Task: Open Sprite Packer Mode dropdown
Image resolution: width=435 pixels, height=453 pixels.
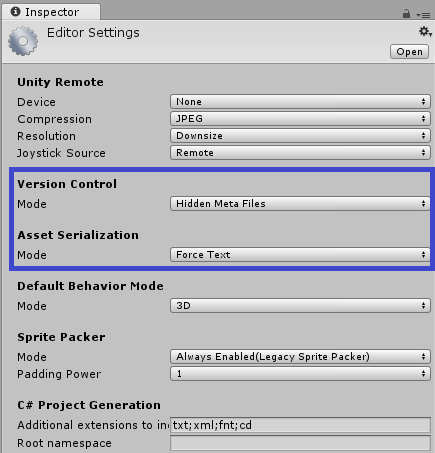Action: click(x=300, y=357)
